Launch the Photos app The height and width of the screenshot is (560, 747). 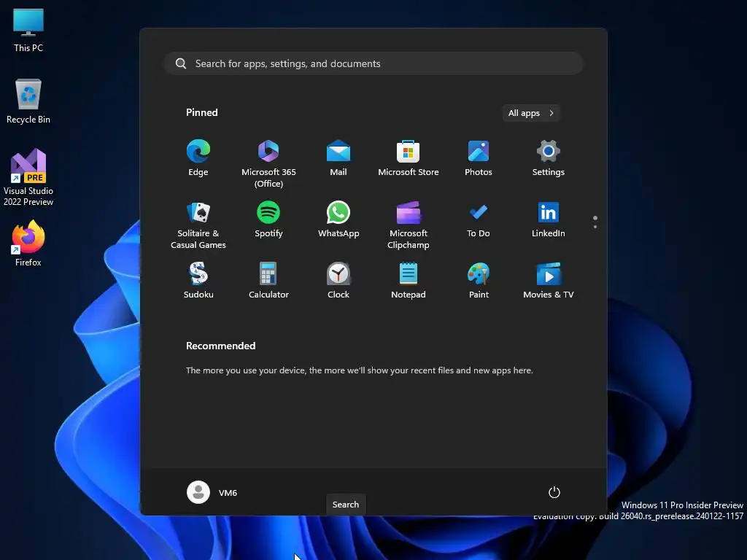479,158
